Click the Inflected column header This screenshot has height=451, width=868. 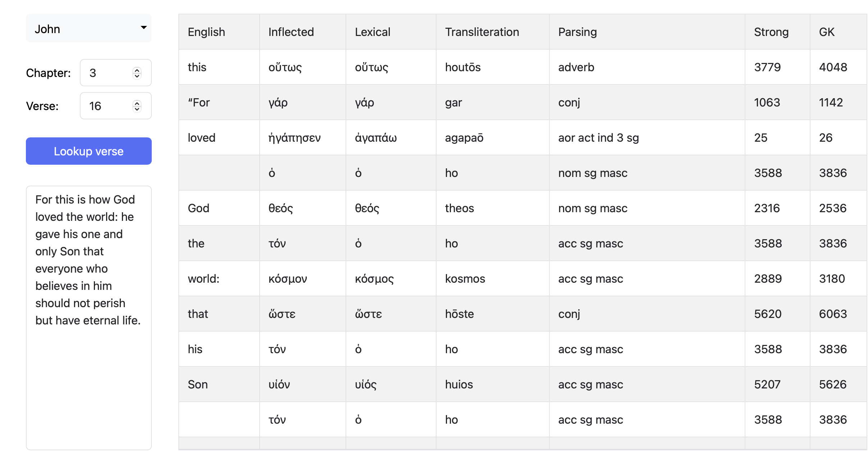tap(291, 32)
